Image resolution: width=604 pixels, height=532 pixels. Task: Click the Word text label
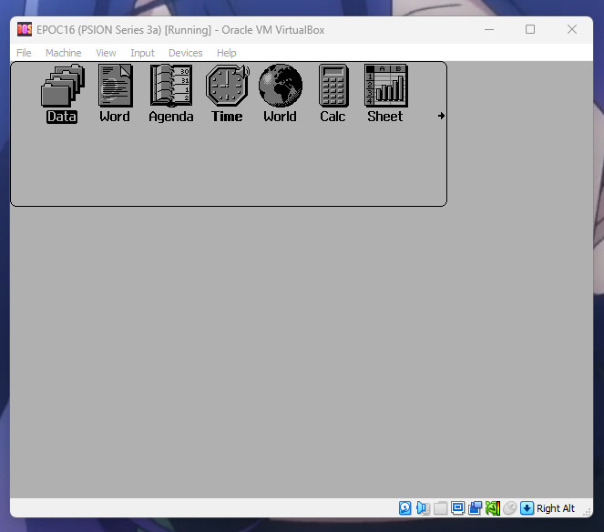tap(114, 116)
